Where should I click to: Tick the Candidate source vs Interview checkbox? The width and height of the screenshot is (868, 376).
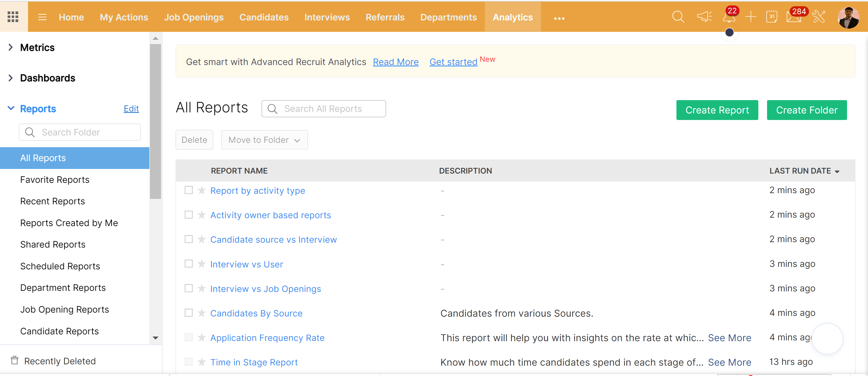(189, 239)
